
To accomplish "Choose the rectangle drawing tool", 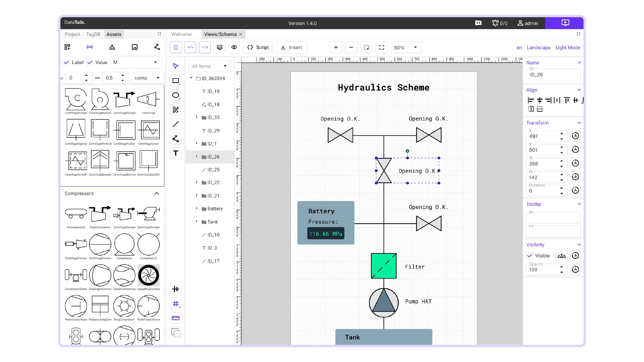I will click(176, 81).
